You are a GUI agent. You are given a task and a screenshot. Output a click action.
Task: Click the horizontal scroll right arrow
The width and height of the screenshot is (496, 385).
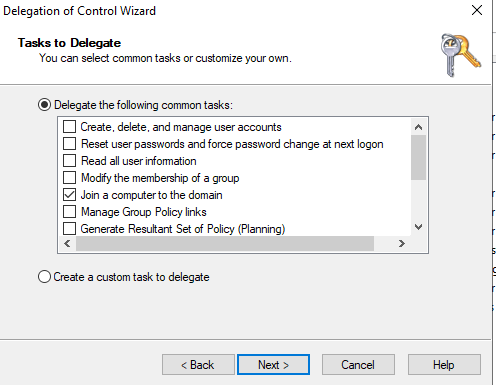point(402,244)
